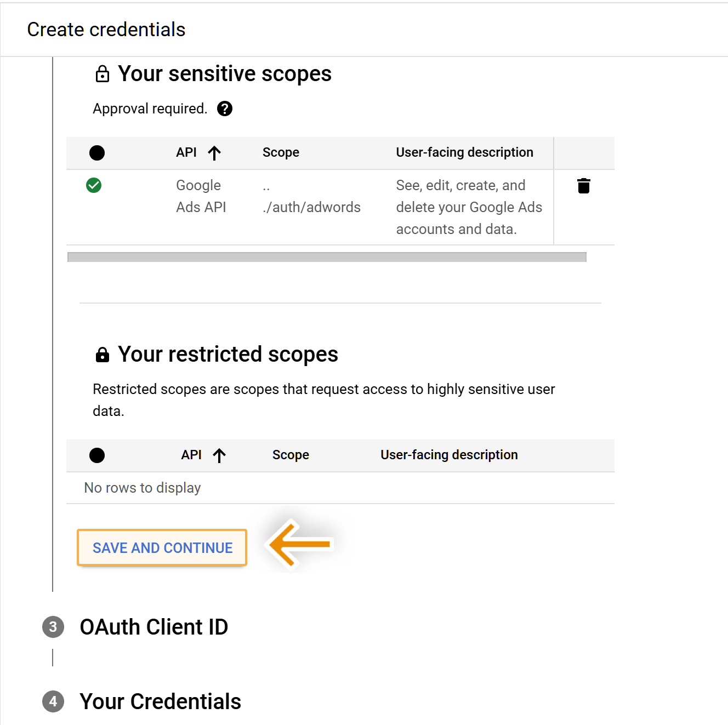Click the step 3 number badge

pyautogui.click(x=53, y=627)
